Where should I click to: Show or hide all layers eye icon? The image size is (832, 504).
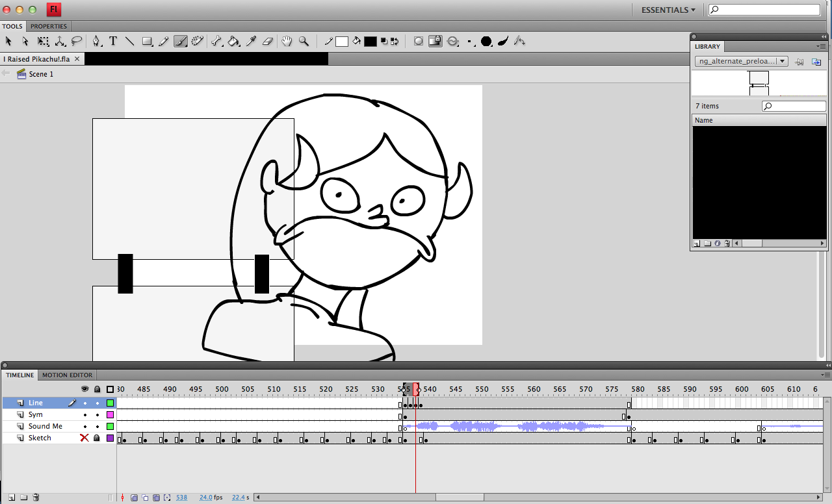[x=84, y=389]
